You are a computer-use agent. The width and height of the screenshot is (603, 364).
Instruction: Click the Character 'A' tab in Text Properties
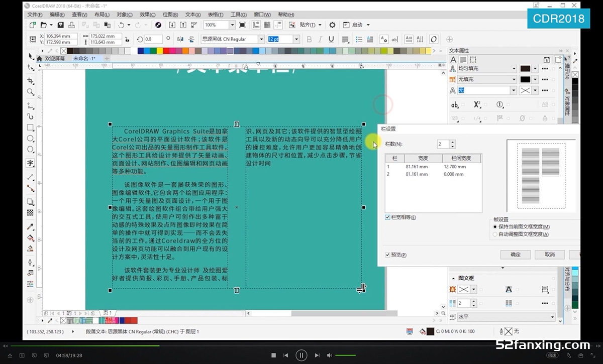[x=453, y=59]
